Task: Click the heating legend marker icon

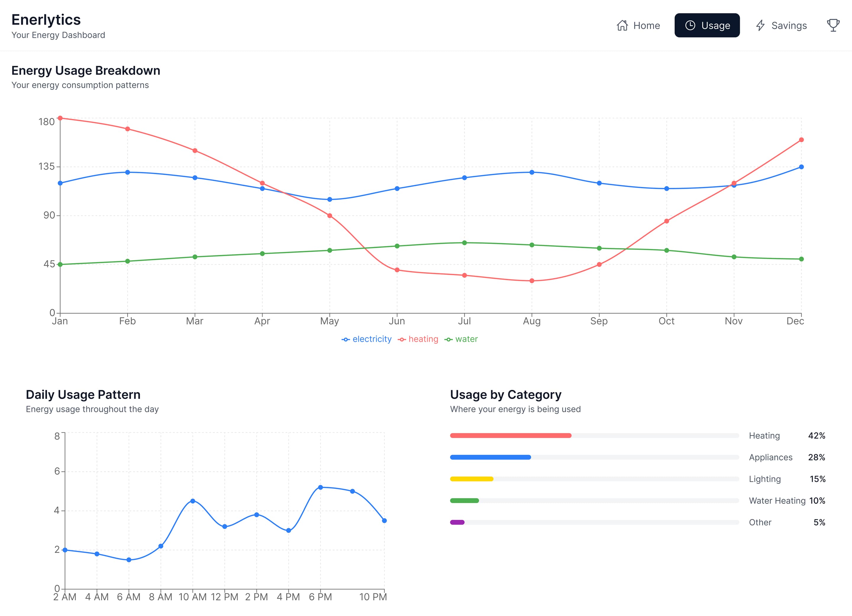Action: [401, 339]
